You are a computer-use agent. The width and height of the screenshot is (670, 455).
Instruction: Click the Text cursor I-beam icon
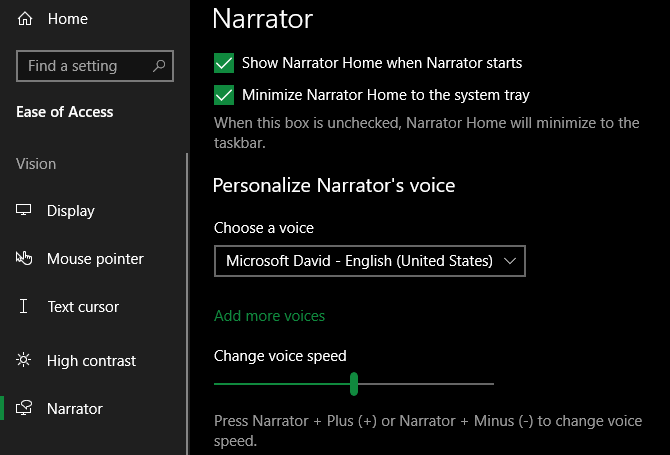(24, 306)
